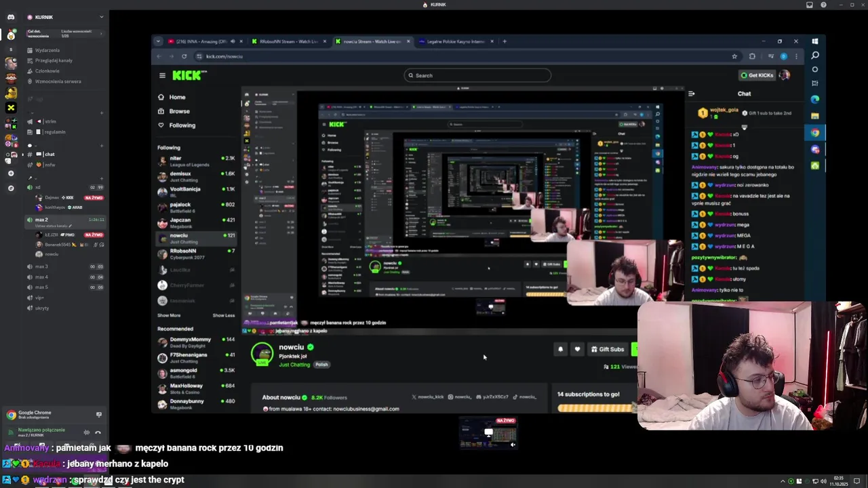Click the KICK logo
This screenshot has height=488, width=868.
point(189,75)
